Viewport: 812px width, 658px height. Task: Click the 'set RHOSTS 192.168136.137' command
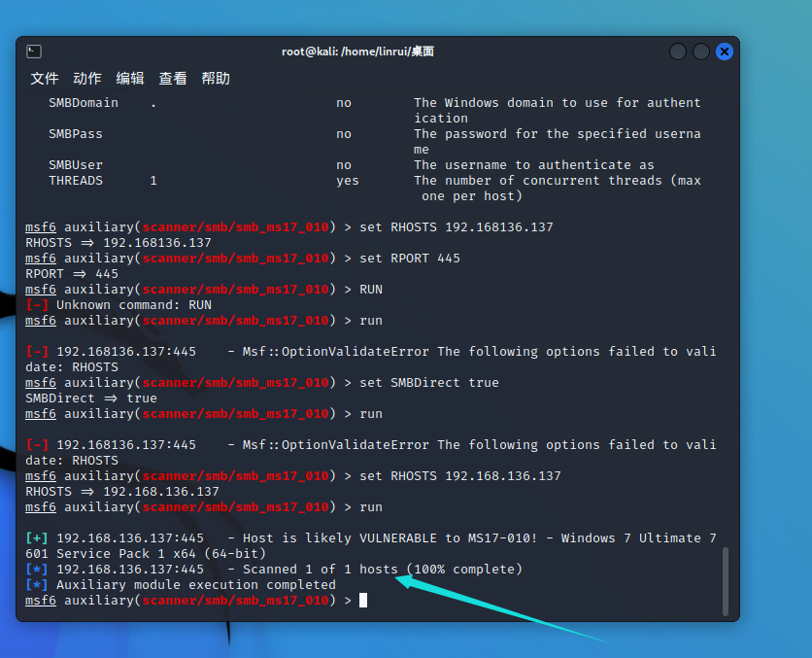tap(457, 226)
